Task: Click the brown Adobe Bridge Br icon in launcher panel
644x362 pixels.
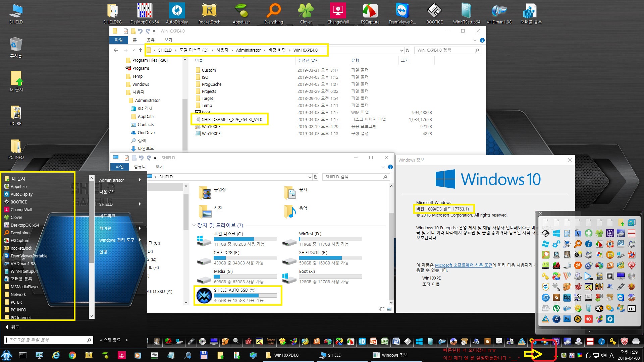Action: click(x=556, y=298)
